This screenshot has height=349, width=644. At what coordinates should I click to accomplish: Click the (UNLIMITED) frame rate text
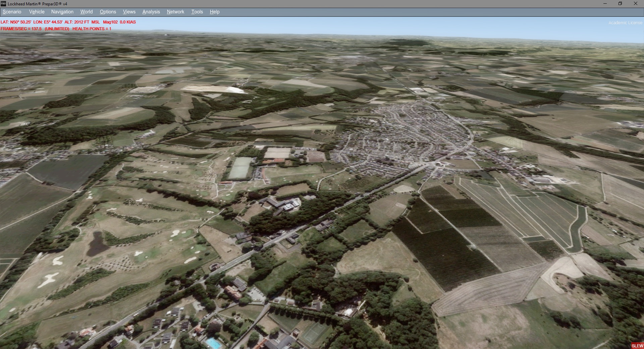pyautogui.click(x=57, y=29)
